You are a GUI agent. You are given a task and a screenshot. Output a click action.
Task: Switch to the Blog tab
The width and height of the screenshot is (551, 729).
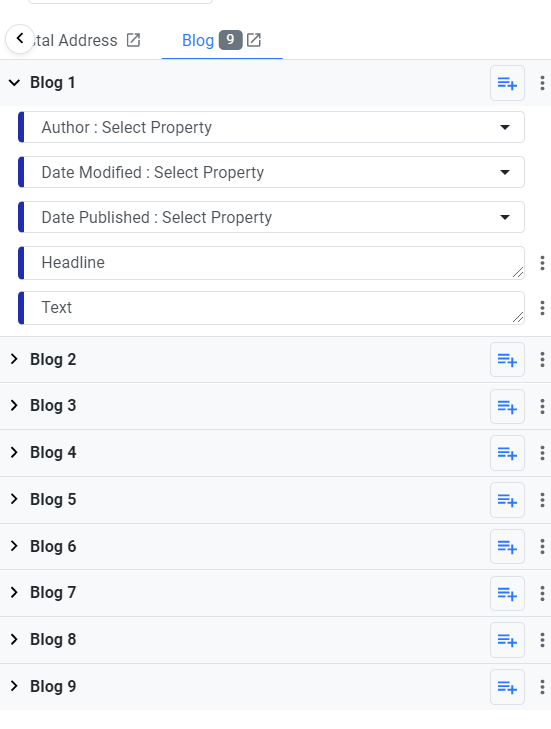click(x=198, y=40)
